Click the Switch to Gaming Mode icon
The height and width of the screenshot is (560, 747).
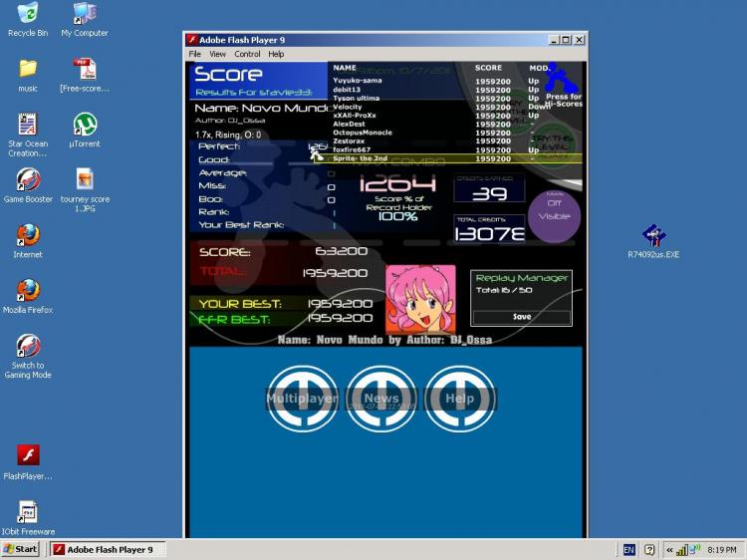point(28,356)
